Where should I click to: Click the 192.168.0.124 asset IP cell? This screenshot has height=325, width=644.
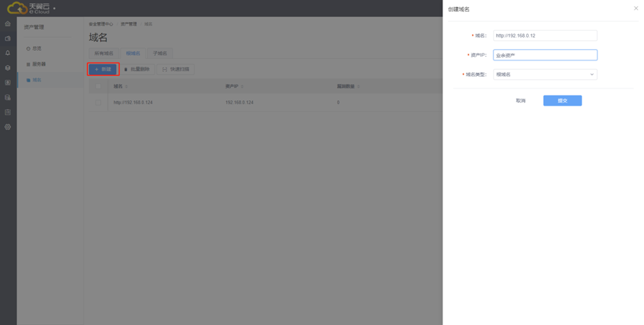(240, 102)
